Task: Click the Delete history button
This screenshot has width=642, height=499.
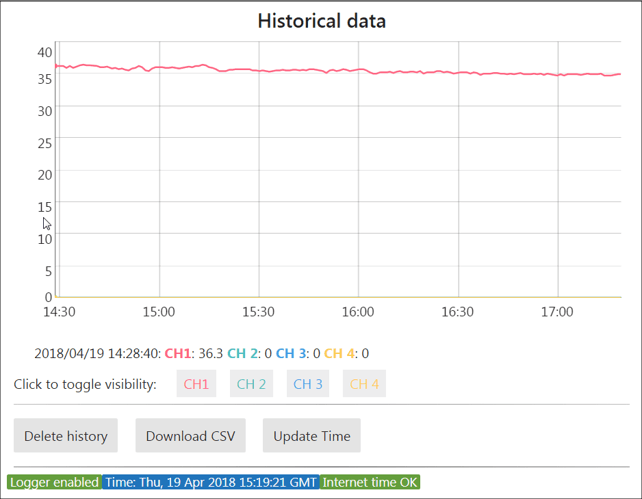Action: [66, 436]
